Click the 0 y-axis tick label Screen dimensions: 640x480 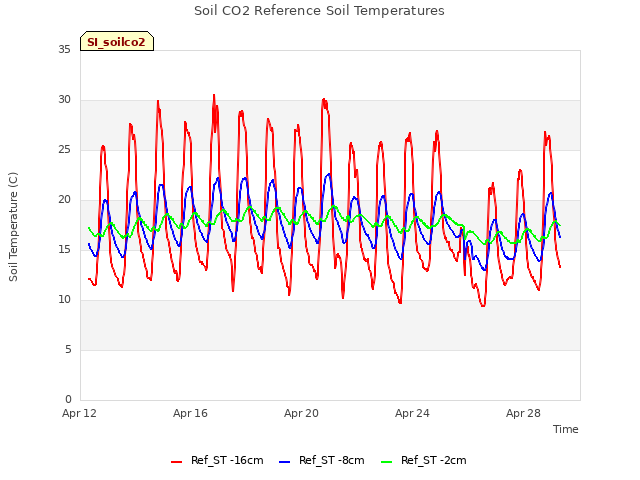[x=68, y=399]
